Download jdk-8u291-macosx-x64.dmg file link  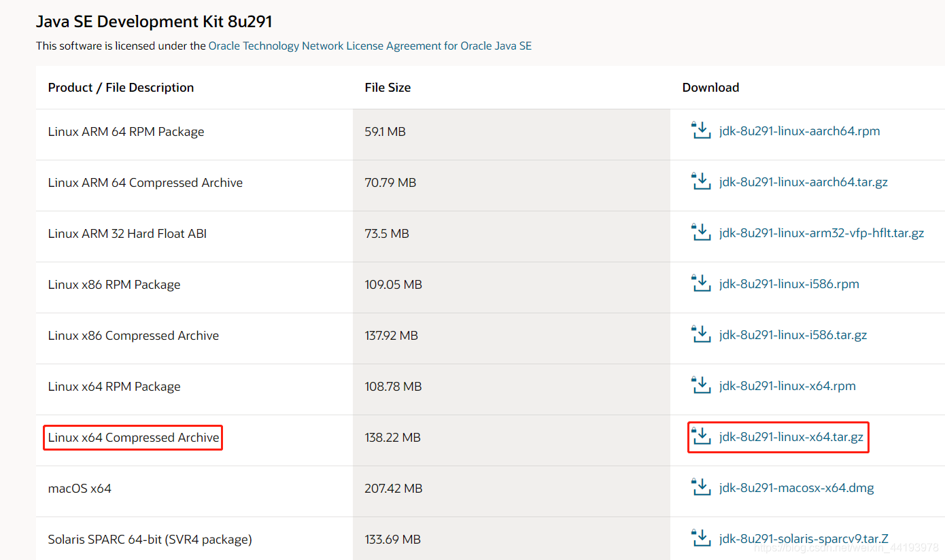pyautogui.click(x=797, y=488)
